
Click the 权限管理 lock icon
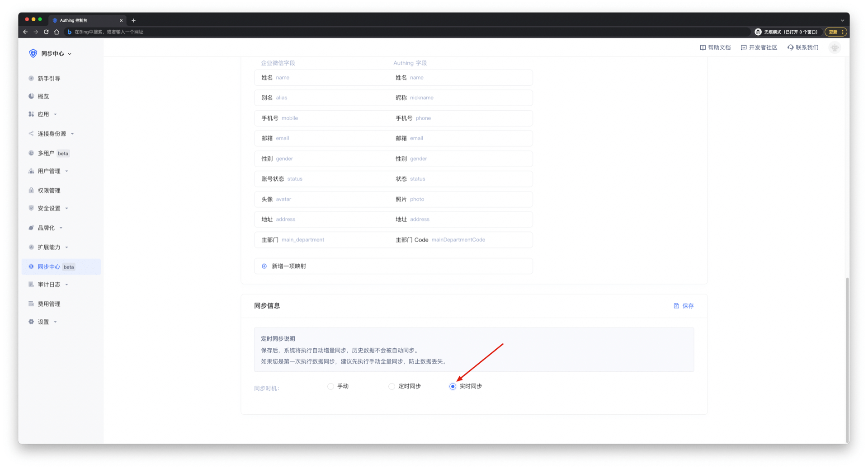click(31, 191)
